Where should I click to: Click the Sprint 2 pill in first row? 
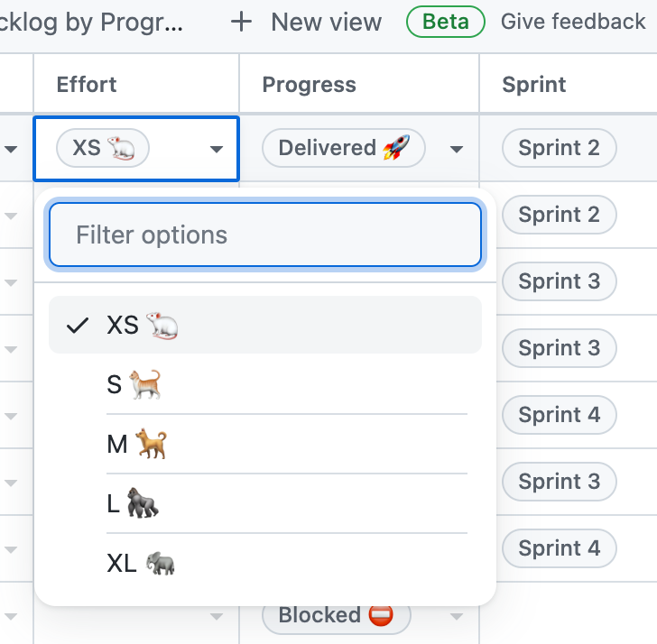[559, 148]
